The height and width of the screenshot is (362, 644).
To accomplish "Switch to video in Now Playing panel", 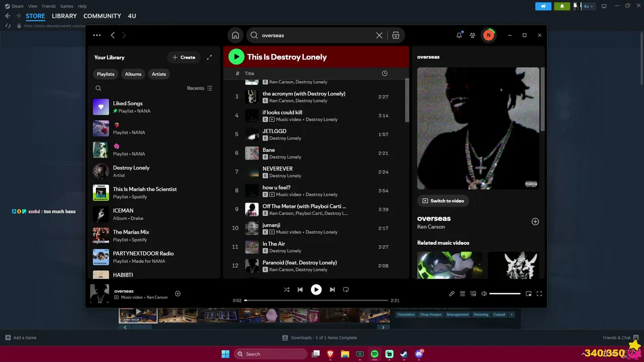I will coord(443,201).
